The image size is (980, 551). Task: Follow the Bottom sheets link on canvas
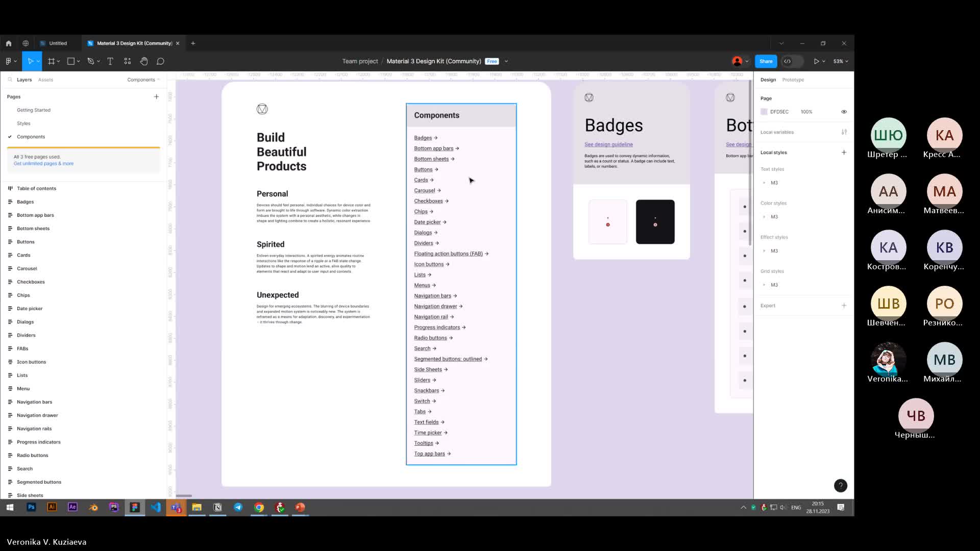[x=434, y=159]
